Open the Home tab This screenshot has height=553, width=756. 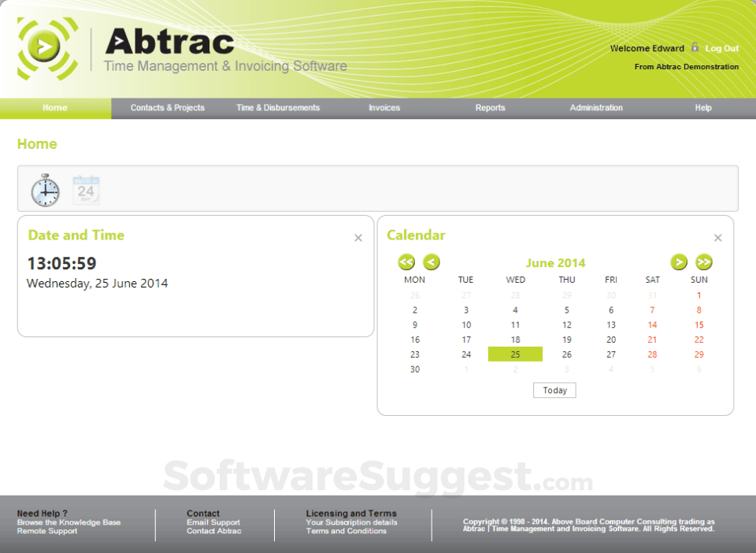coord(55,108)
